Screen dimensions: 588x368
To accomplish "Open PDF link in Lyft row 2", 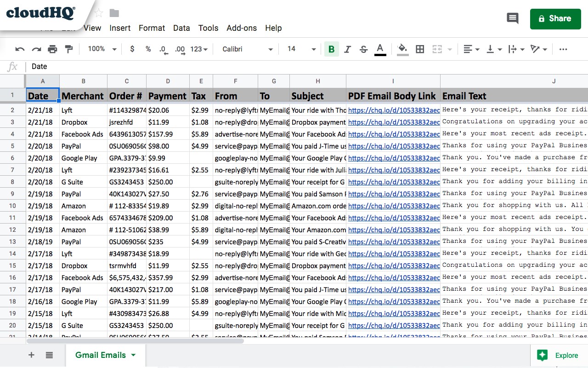I will [x=394, y=110].
